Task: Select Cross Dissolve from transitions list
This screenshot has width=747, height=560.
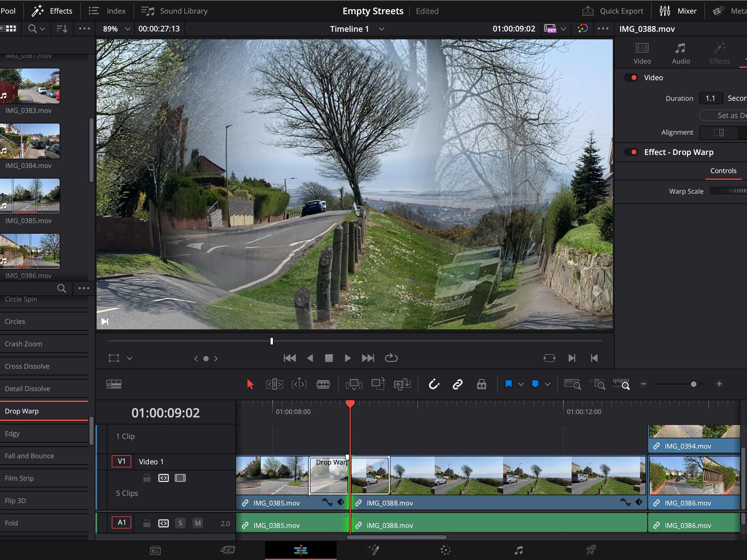Action: [x=27, y=366]
